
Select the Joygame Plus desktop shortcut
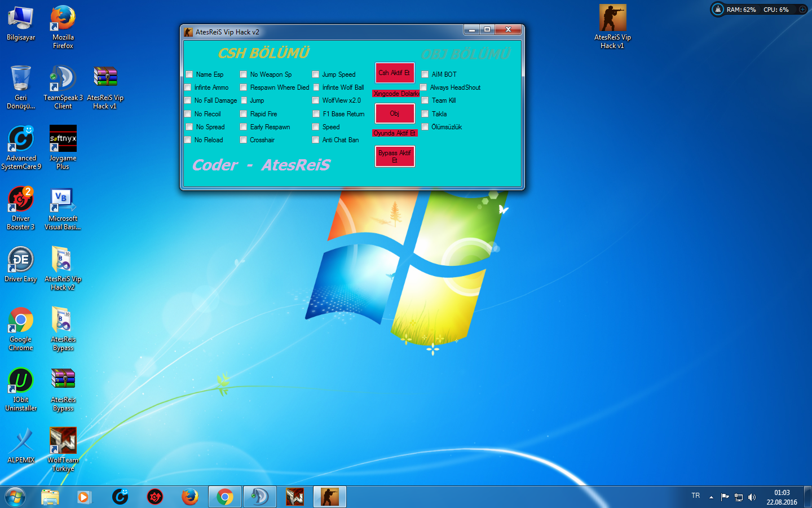(63, 147)
